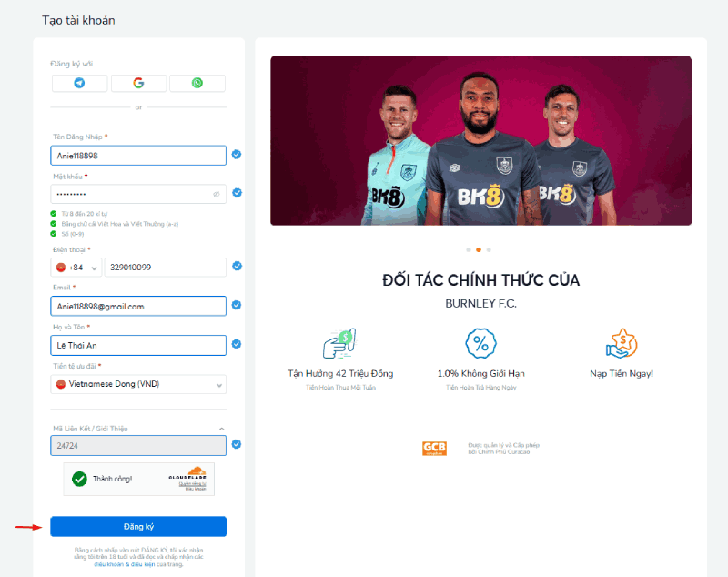Viewport: 728px width, 577px height.
Task: Click the verified checkmark beside username field
Action: point(237,154)
